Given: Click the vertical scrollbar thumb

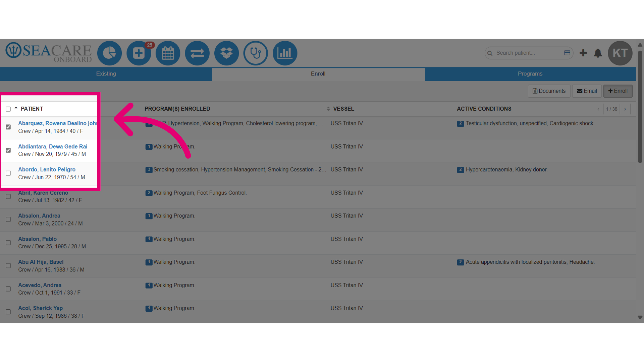Looking at the screenshot, I should pyautogui.click(x=640, y=107).
